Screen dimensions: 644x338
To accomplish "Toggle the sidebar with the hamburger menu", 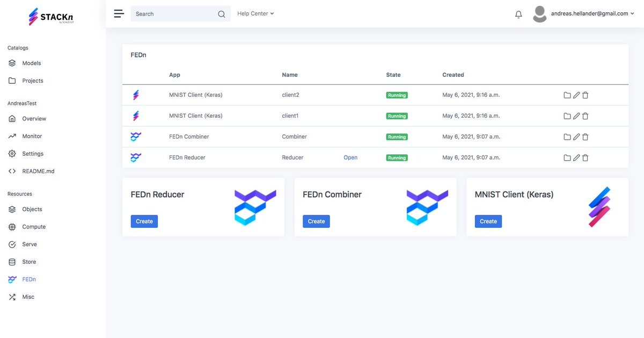I will 119,13.
